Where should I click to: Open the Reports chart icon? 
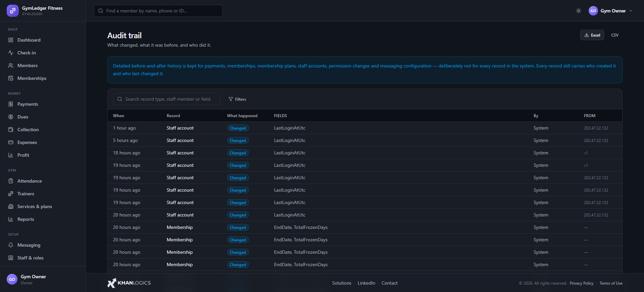[x=11, y=219]
